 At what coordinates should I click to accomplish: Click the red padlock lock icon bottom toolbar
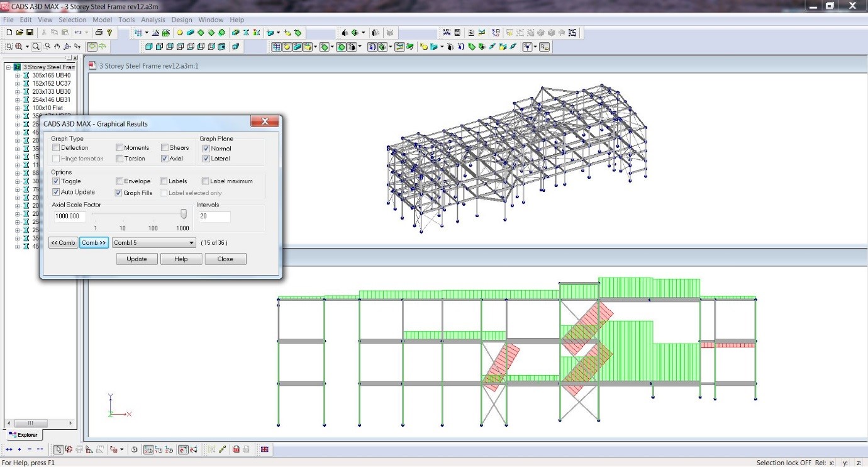(236, 449)
